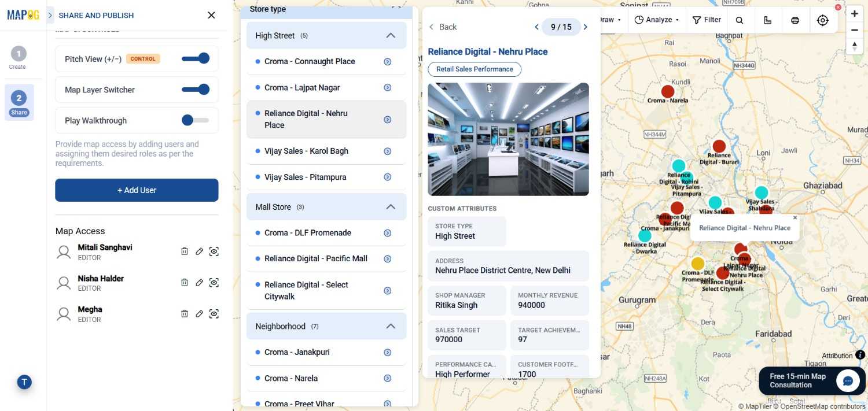This screenshot has height=411, width=868.
Task: Open details arrow for Reliance Digital - Pacific Mall
Action: click(388, 259)
